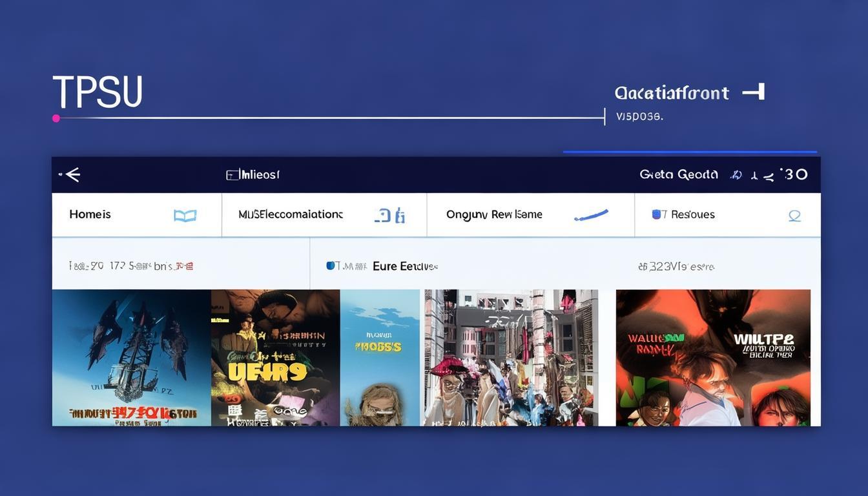Switch to the MUSElecomaiatione tab
This screenshot has width=868, height=496.
tap(291, 214)
